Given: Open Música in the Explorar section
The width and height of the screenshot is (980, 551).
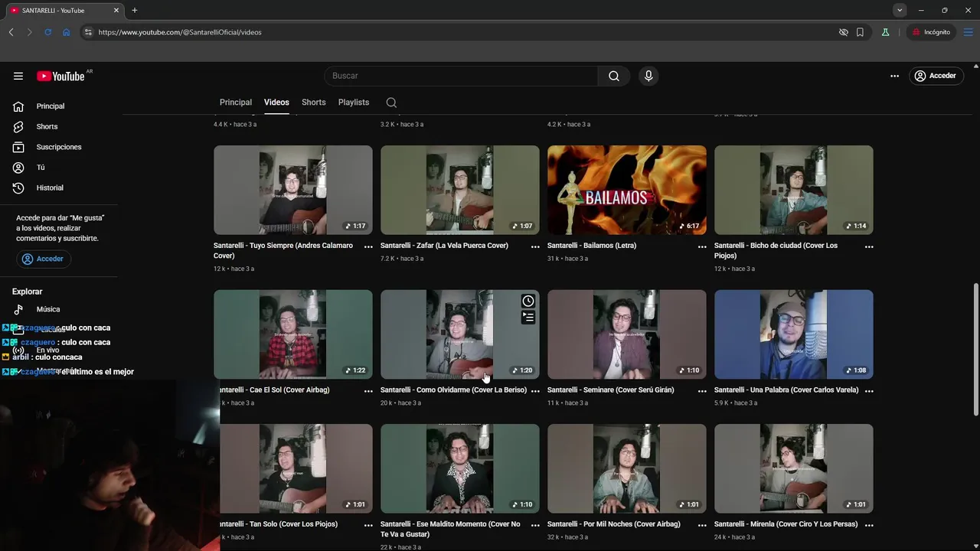Looking at the screenshot, I should 48,309.
